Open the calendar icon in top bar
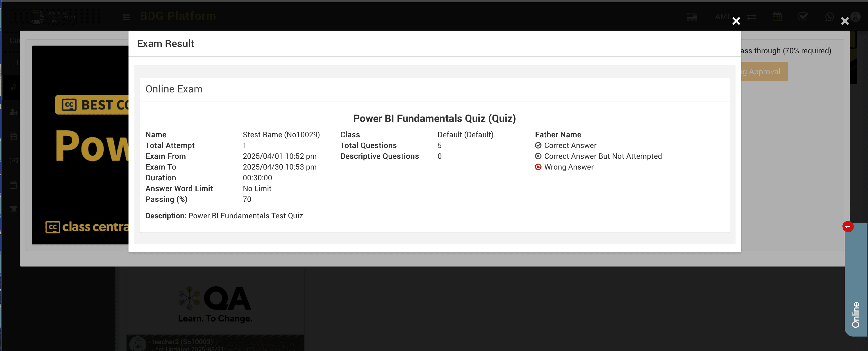Viewport: 868px width, 351px height. click(x=777, y=16)
